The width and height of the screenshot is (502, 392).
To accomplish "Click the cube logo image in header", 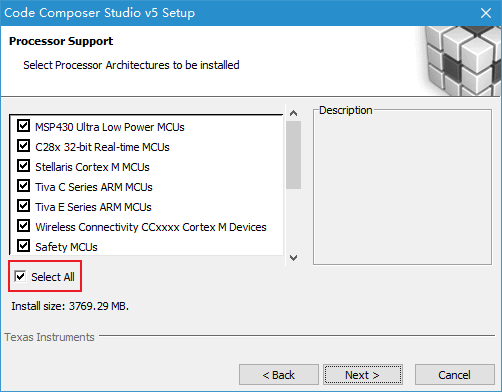I will click(460, 61).
